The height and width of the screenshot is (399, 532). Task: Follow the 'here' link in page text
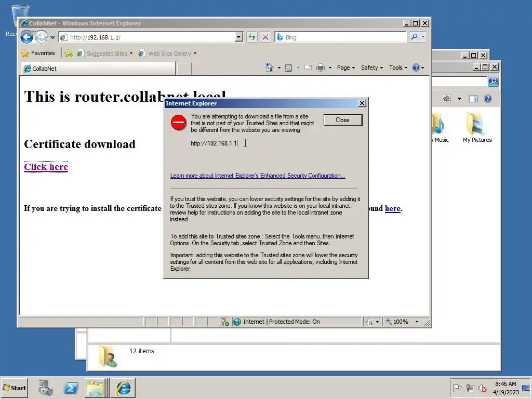tap(393, 208)
